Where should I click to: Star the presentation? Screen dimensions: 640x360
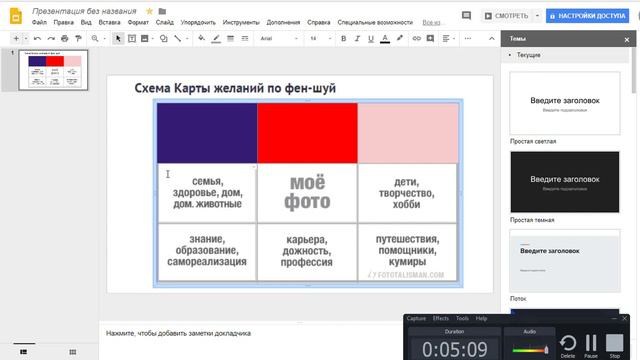149,11
